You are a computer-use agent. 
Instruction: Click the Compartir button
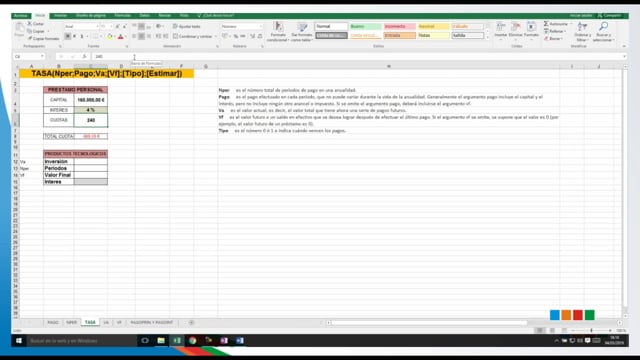tap(609, 16)
